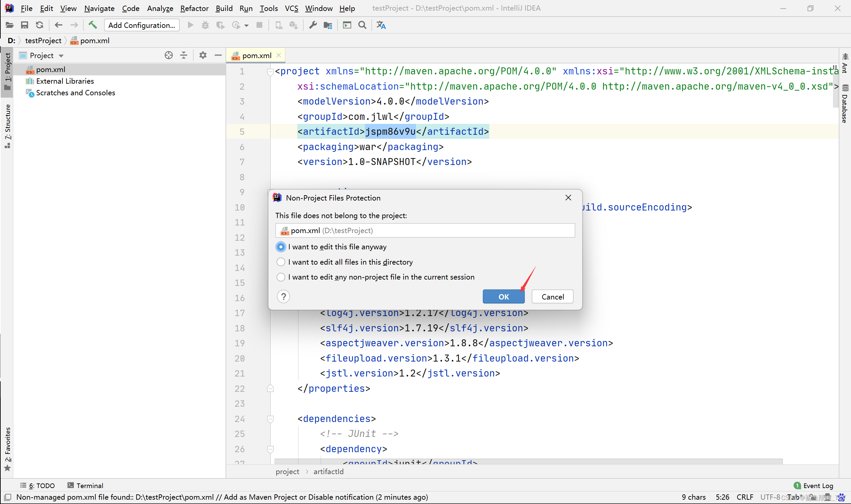
Task: Select 'edit any non-project file' session option
Action: tap(281, 277)
